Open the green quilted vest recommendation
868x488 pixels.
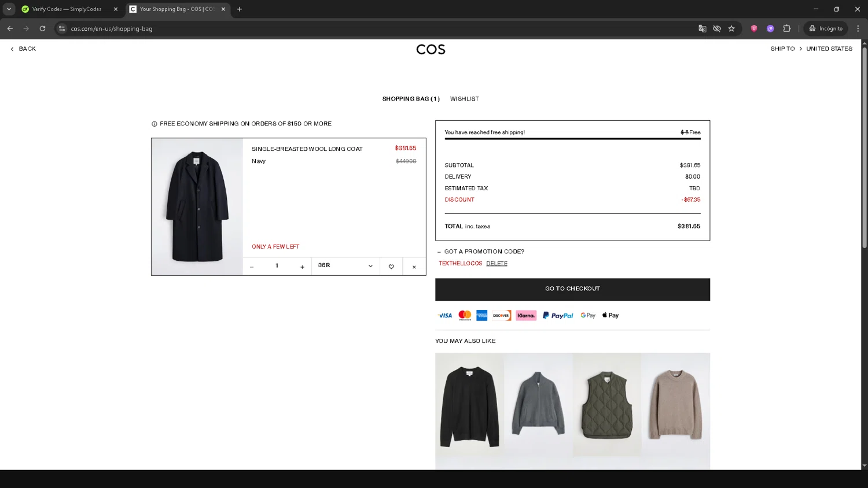[x=607, y=405]
